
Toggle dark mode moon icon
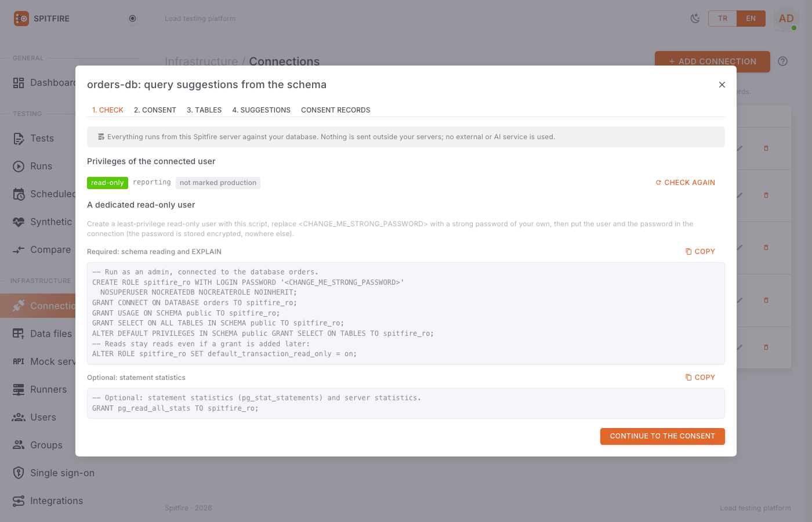(695, 19)
